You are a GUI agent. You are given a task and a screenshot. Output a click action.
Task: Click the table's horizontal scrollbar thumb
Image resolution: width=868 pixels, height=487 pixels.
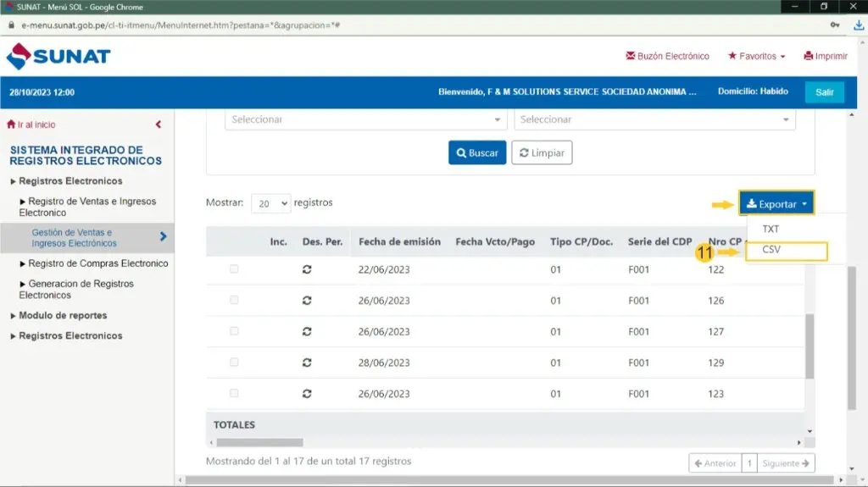point(260,442)
